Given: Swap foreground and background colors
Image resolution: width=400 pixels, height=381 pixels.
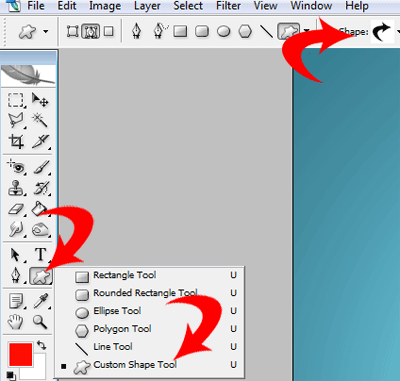Looking at the screenshot, I should [41, 345].
